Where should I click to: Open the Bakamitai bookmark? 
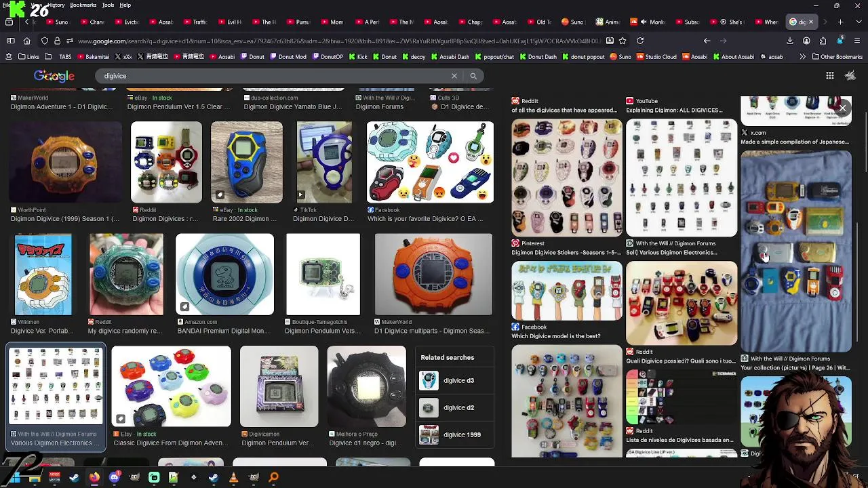[x=93, y=57]
